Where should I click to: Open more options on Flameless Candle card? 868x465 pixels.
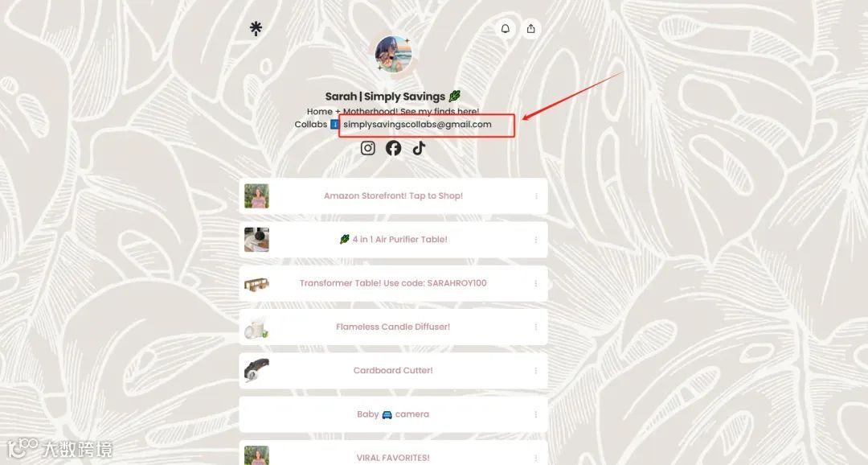tap(536, 327)
